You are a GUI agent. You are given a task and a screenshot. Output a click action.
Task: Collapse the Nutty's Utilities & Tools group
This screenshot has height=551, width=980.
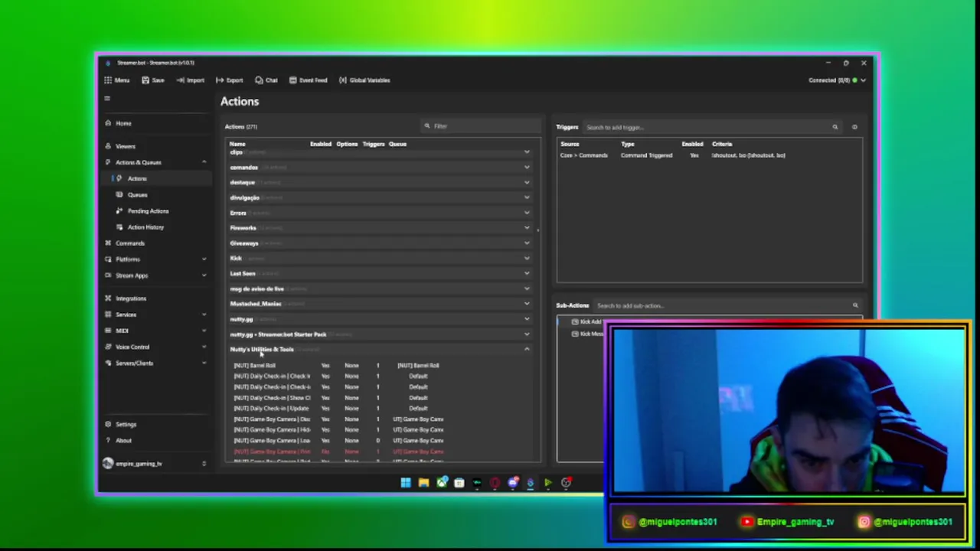(x=381, y=349)
